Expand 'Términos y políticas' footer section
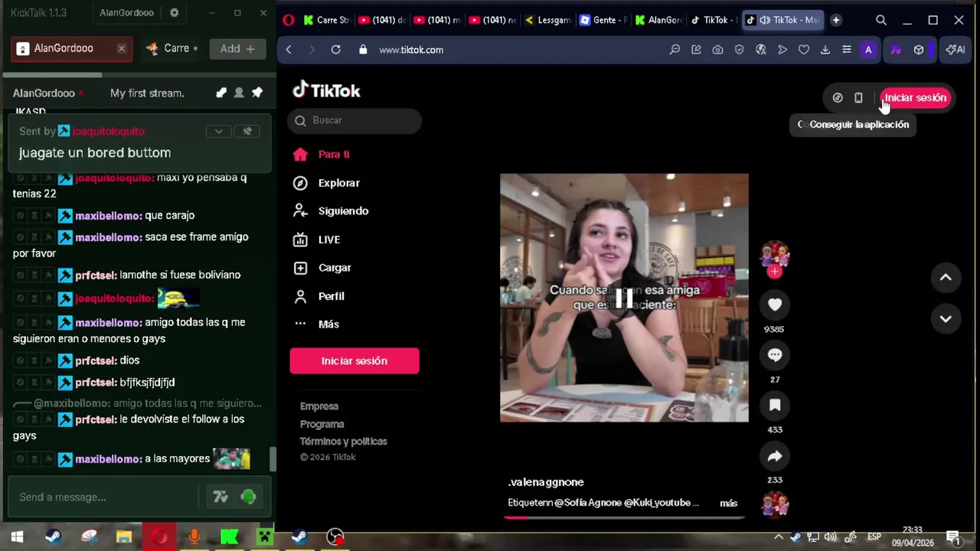 [344, 442]
